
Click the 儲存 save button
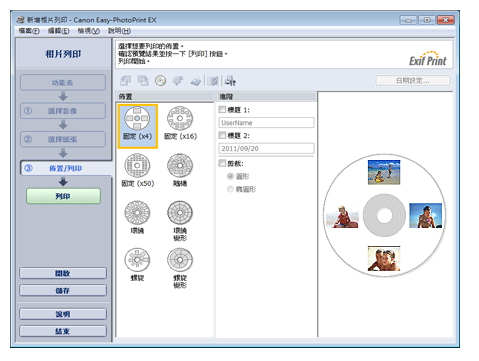coord(63,290)
